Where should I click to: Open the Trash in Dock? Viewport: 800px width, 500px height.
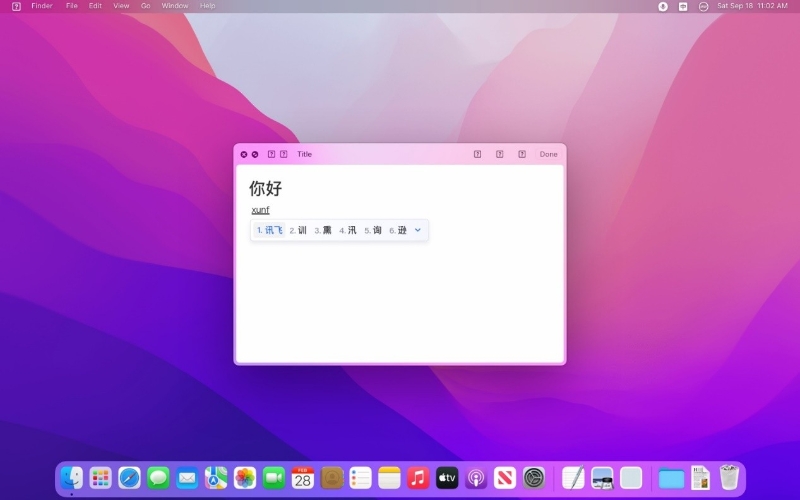730,478
